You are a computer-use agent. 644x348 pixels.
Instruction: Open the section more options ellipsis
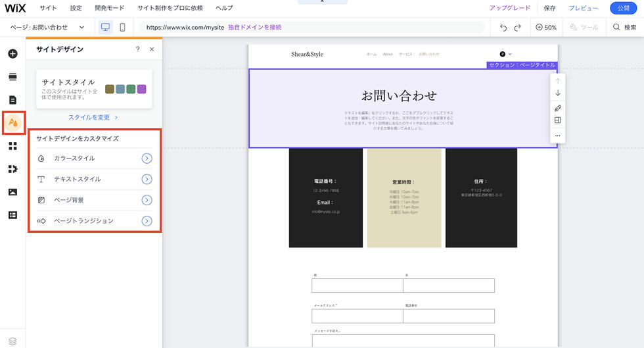coord(558,136)
